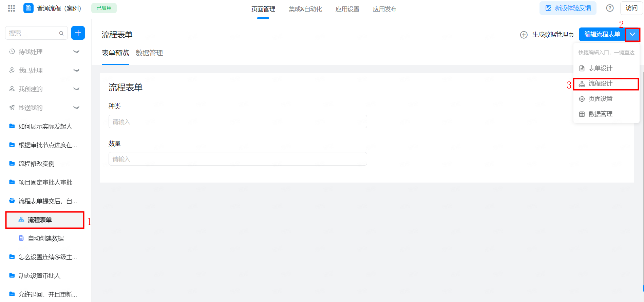This screenshot has height=302, width=644.
Task: Click the 流程表单 flow icon in sidebar
Action: tap(21, 220)
